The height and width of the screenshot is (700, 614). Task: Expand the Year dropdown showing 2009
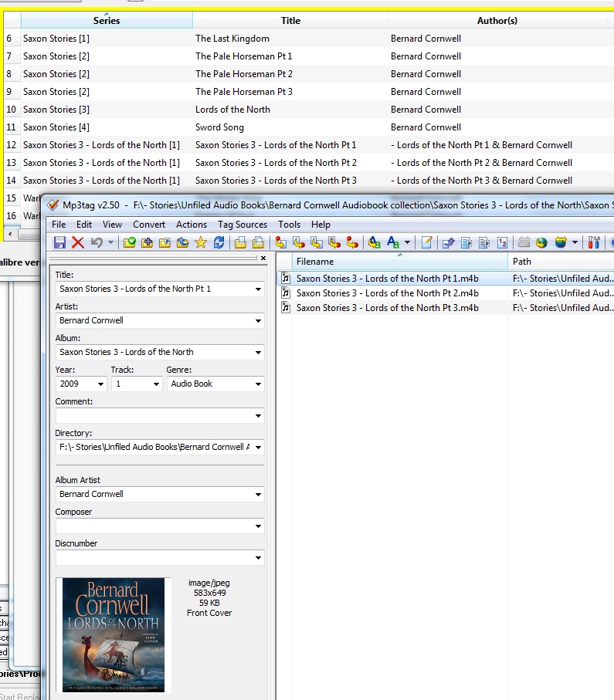click(x=100, y=384)
